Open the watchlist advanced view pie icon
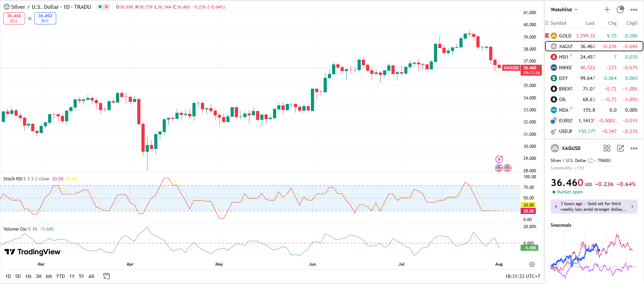644x284 pixels. click(x=620, y=10)
